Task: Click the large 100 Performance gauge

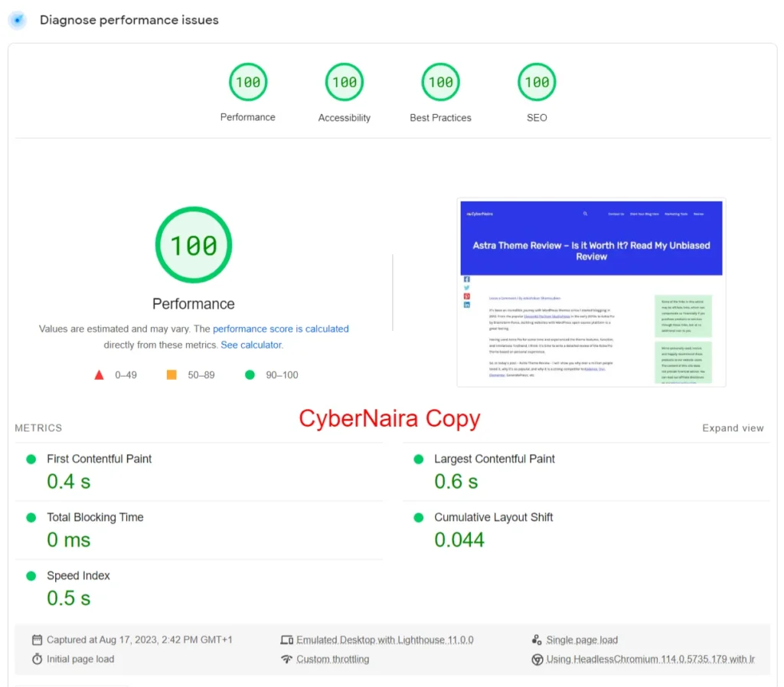Action: point(193,244)
